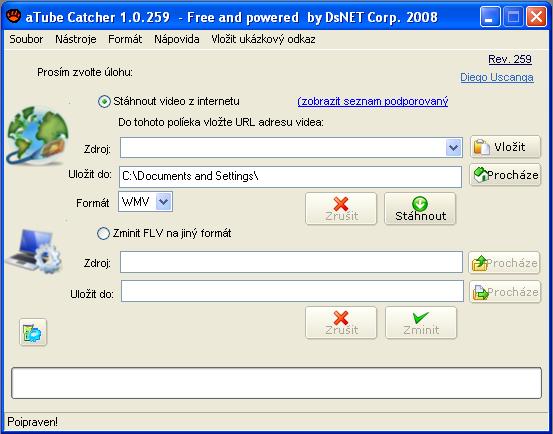
Task: Click the Zminit convert button
Action: tap(421, 323)
